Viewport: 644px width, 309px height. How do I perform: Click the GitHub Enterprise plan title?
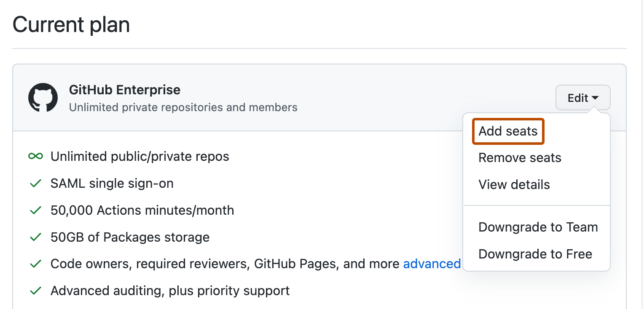pyautogui.click(x=124, y=90)
